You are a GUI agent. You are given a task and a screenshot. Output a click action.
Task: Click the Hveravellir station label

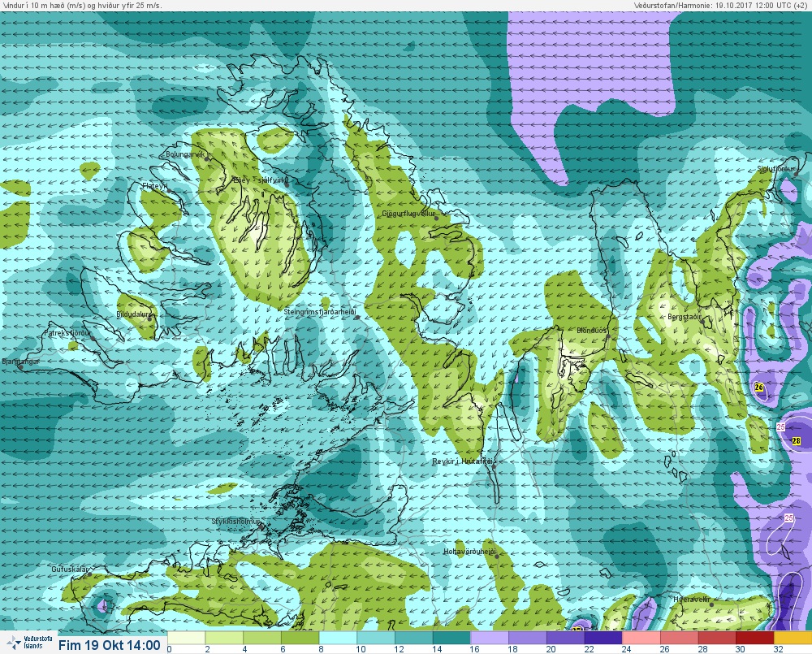[691, 600]
